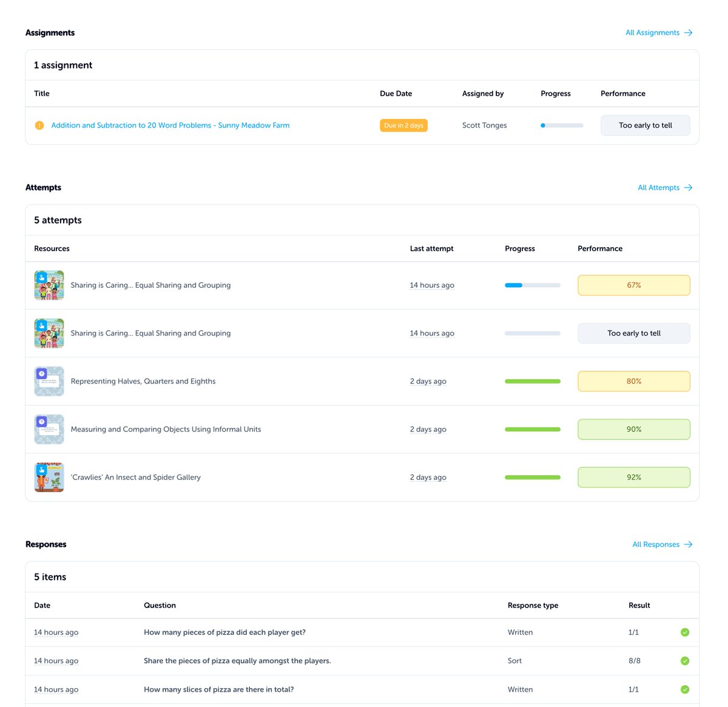
Task: Click the 'Last attempt' column header
Action: point(431,249)
